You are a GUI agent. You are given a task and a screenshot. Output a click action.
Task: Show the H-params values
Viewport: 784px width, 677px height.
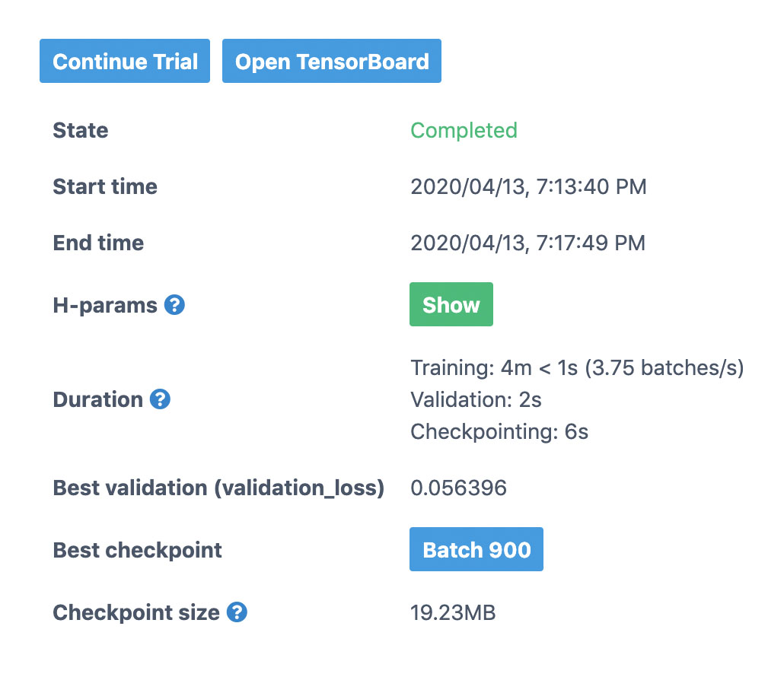(x=451, y=304)
